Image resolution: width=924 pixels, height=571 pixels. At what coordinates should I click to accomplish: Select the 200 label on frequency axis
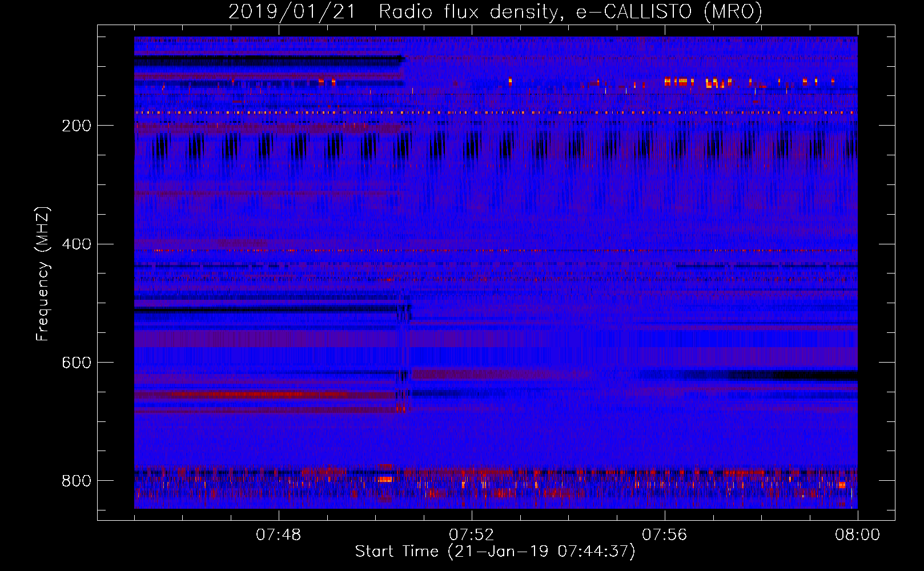coord(77,126)
